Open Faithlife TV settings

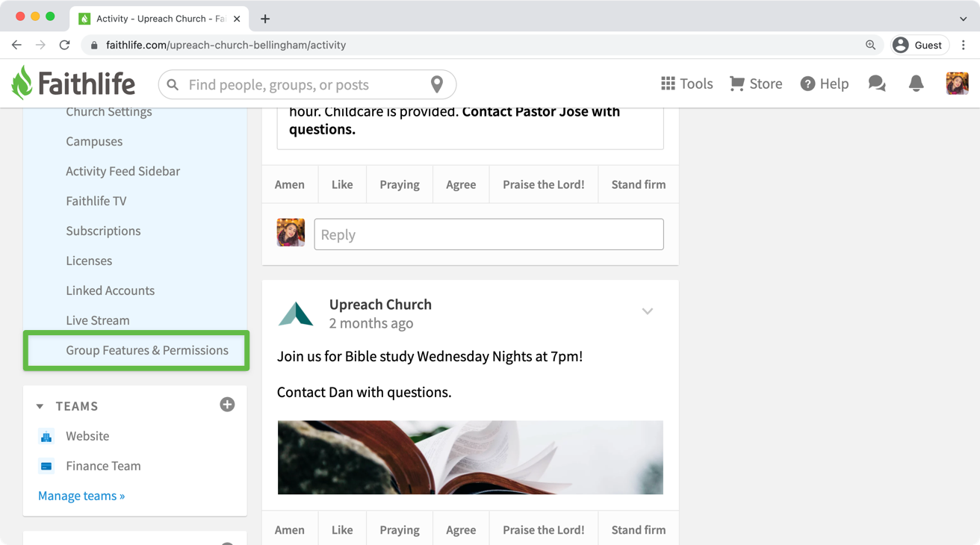[x=96, y=201]
